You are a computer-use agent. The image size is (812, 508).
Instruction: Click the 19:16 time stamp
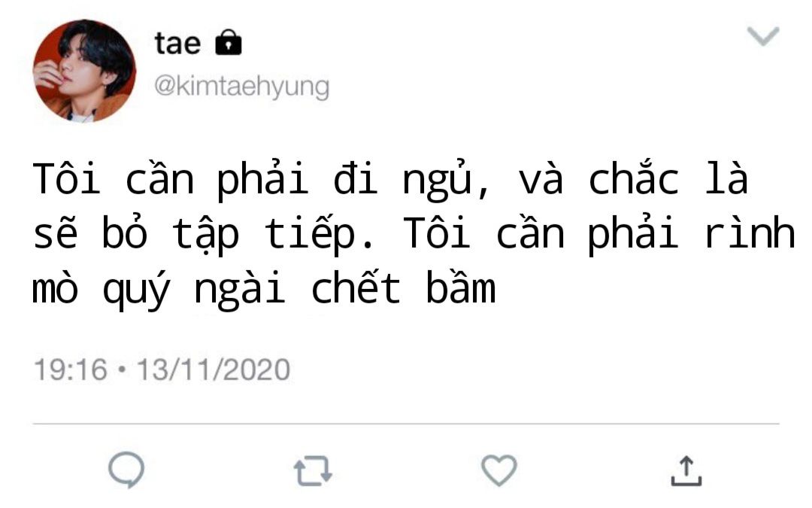point(71,370)
